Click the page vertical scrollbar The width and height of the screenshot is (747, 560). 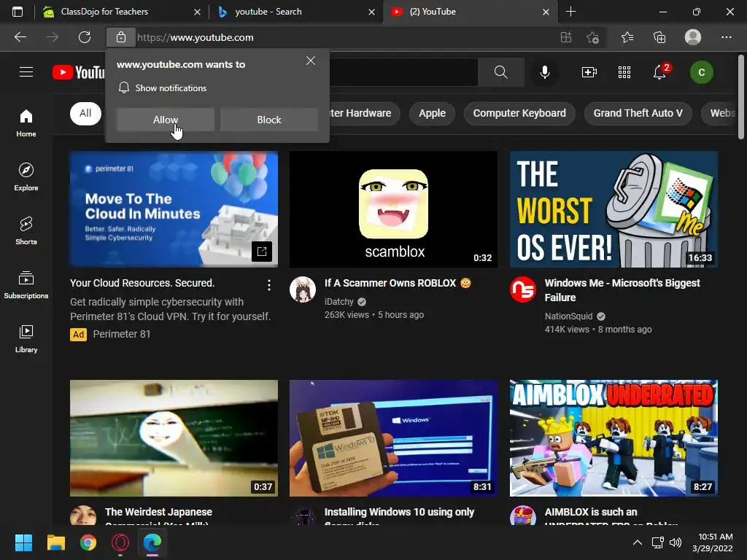tap(741, 98)
